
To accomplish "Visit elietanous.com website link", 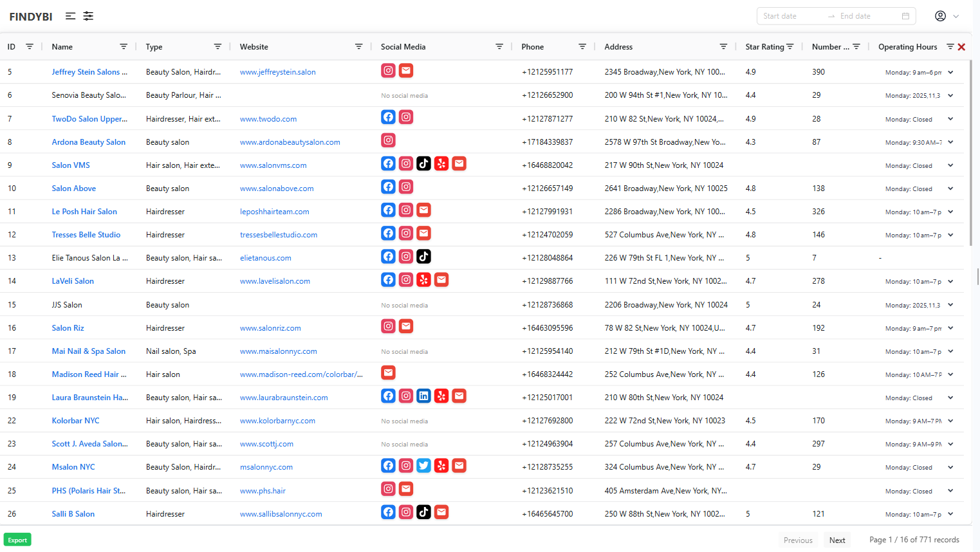I will 265,258.
